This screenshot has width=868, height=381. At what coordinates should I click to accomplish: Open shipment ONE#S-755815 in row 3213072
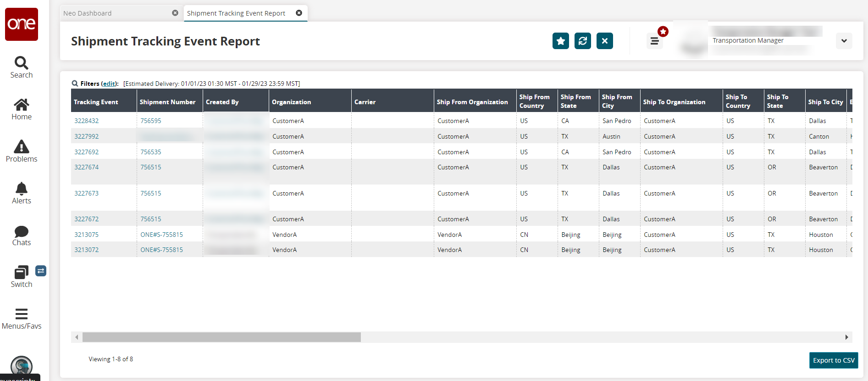pos(162,250)
